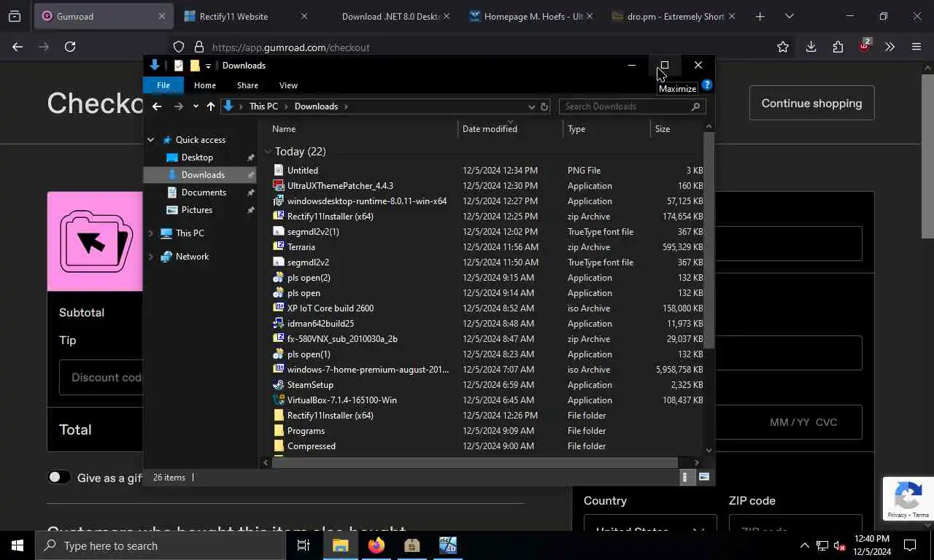The height and width of the screenshot is (560, 934).
Task: Open the Firefox hamburger application menu
Action: [916, 47]
